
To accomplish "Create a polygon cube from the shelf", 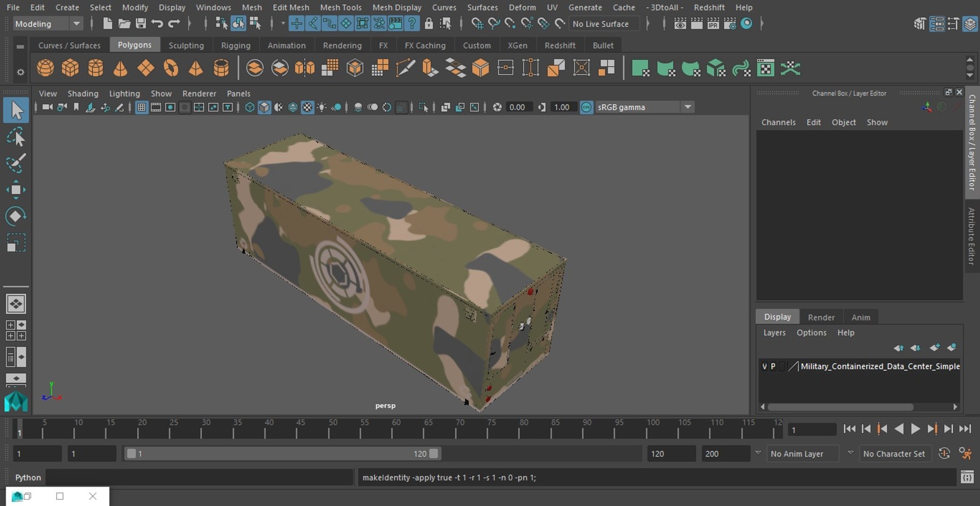I will [x=70, y=68].
